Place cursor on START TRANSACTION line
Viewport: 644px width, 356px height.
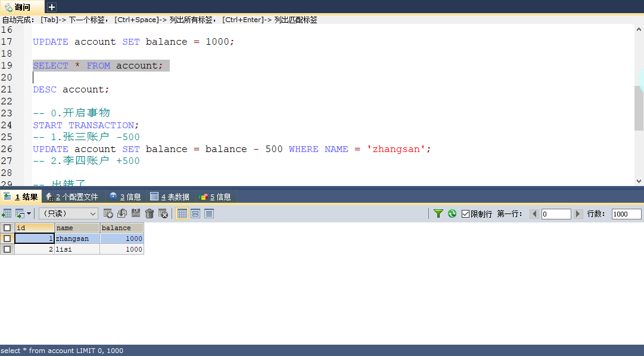[x=86, y=125]
